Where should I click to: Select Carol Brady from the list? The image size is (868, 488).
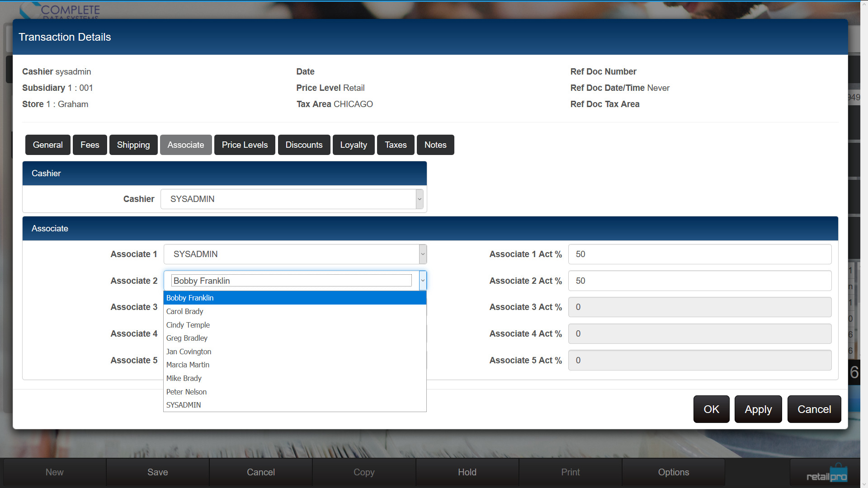point(185,311)
